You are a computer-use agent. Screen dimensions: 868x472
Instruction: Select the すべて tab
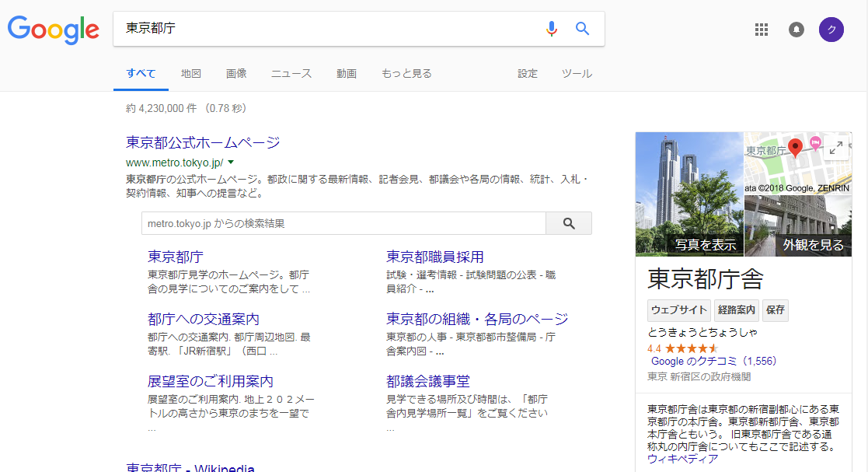coord(141,74)
